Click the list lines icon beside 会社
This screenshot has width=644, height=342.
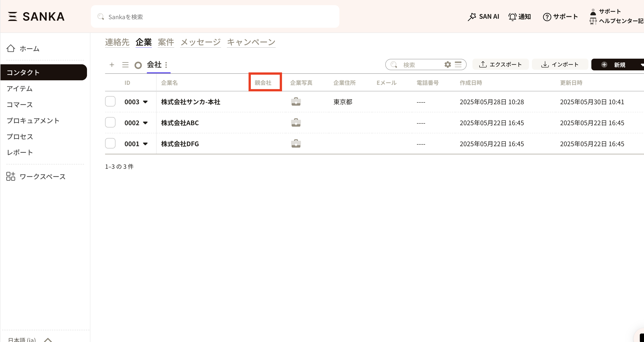125,65
